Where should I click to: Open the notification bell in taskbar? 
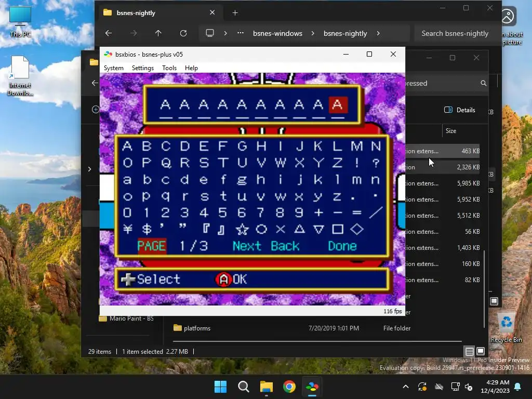pyautogui.click(x=518, y=387)
